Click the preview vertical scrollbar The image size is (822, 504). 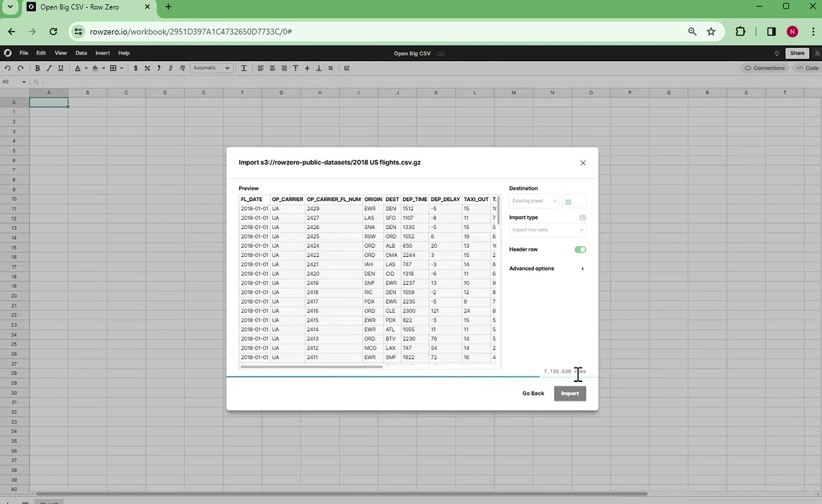click(498, 210)
